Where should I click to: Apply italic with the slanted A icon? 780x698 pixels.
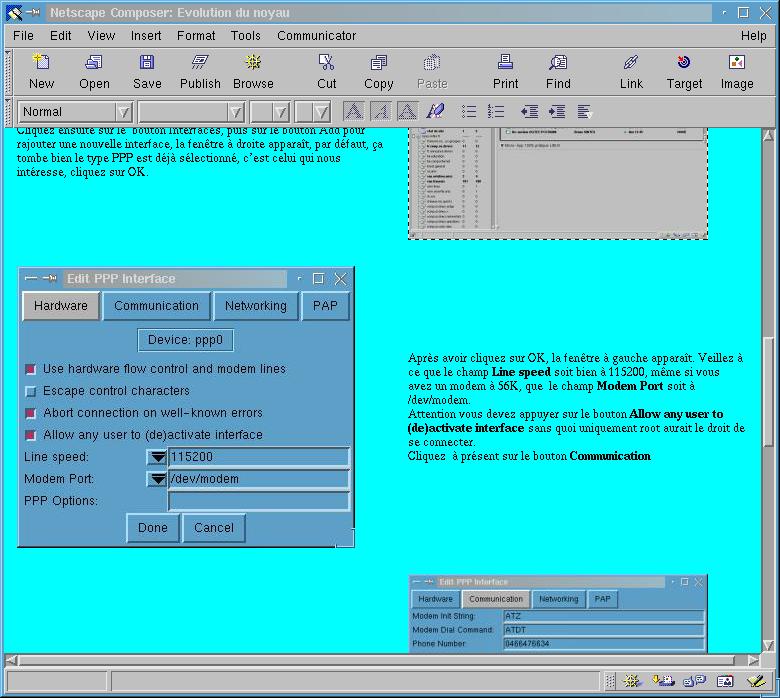(x=381, y=111)
